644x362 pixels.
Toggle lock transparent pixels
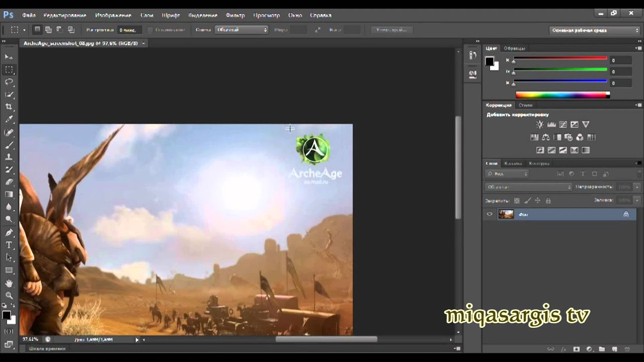(x=517, y=201)
